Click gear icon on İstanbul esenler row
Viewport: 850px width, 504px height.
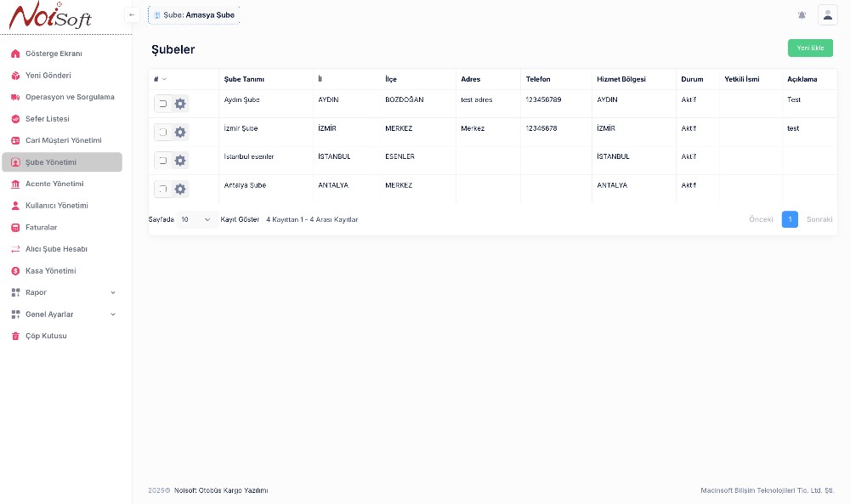click(180, 161)
